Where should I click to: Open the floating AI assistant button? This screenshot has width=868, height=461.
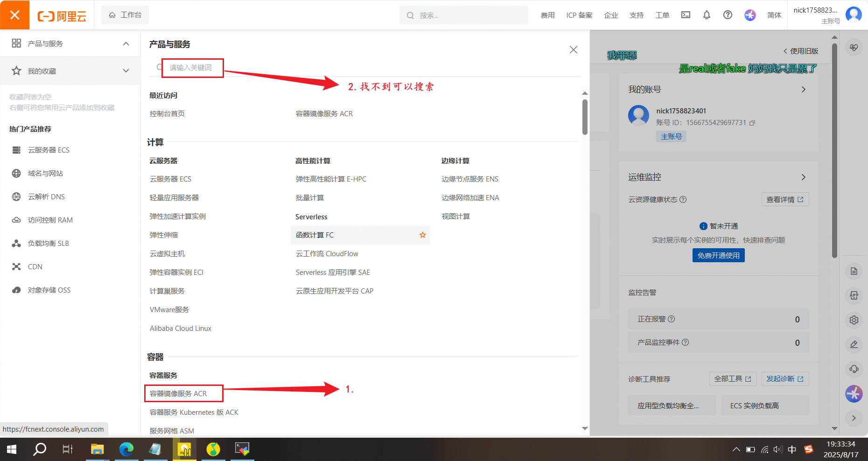pos(854,394)
